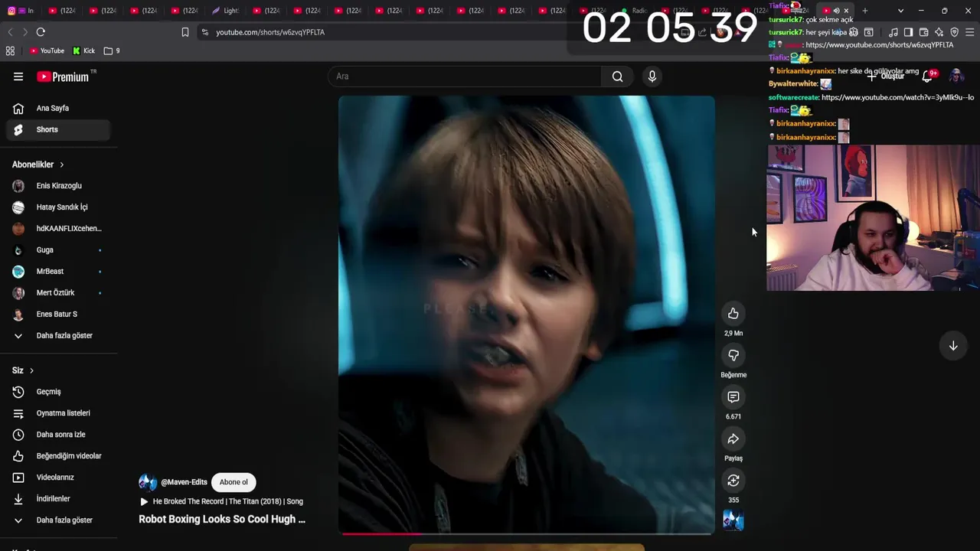Viewport: 980px width, 551px height.
Task: Click the address bar URL
Action: coord(270,32)
